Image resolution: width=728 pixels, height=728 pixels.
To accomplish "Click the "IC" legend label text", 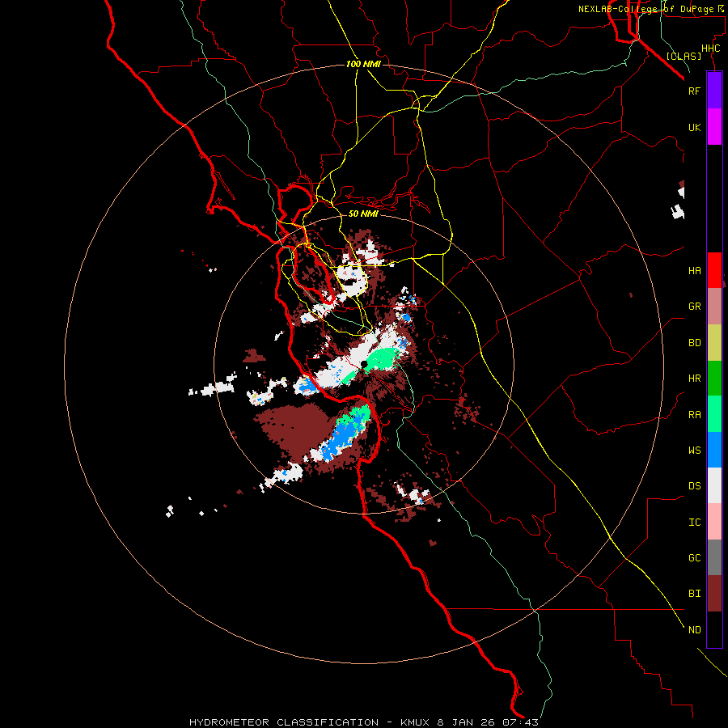I will pos(694,523).
